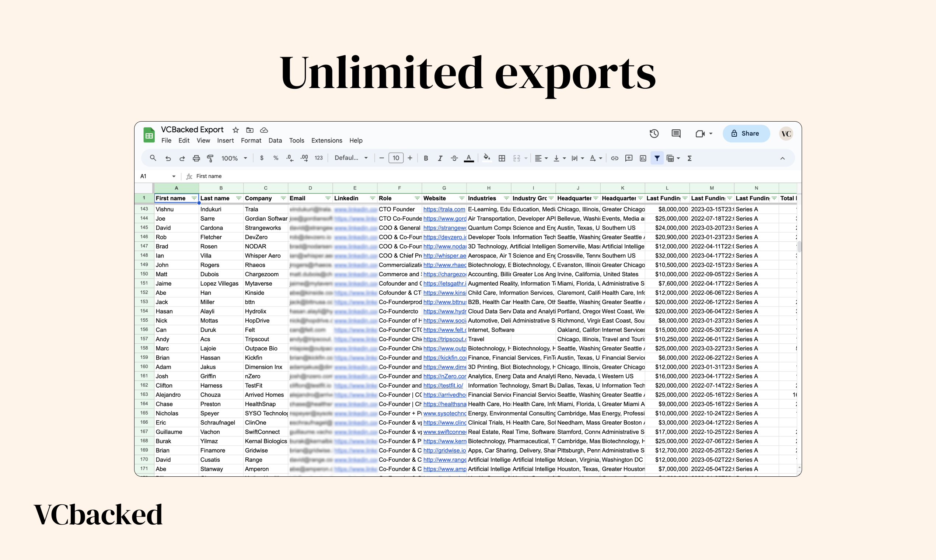This screenshot has width=936, height=560.
Task: Click the font size input field
Action: (x=395, y=158)
